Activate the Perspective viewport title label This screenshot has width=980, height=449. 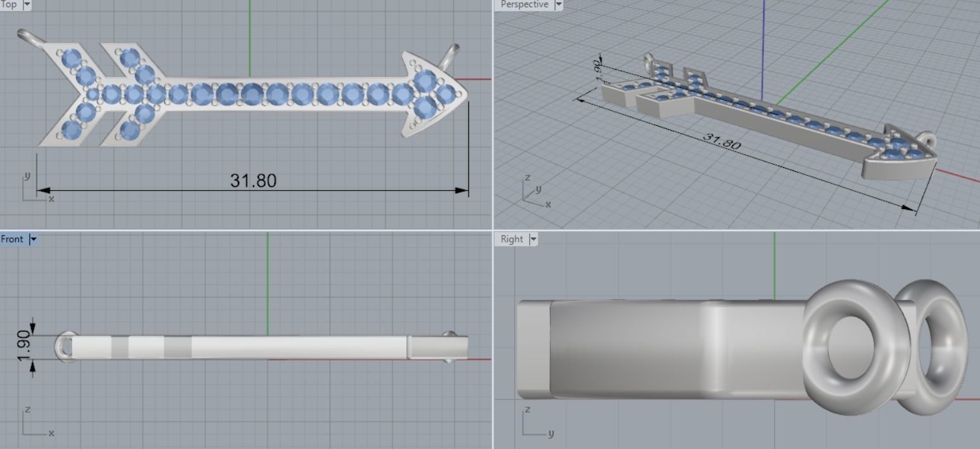click(524, 4)
